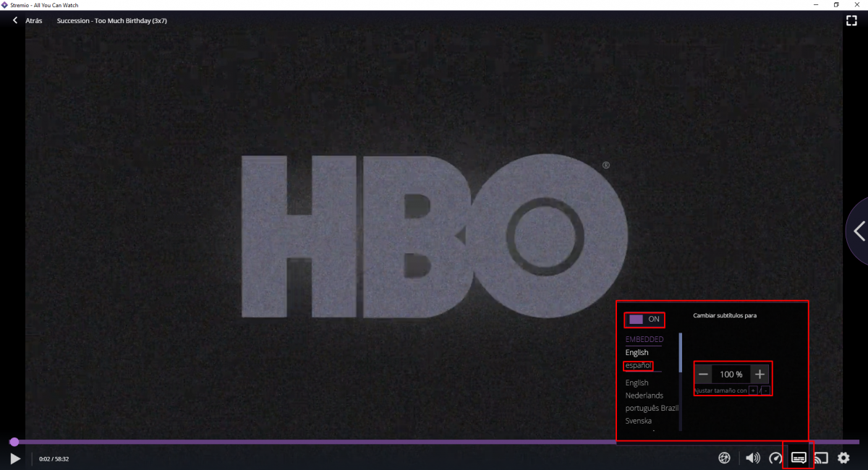
Task: Restore down the Stremio window
Action: point(836,4)
